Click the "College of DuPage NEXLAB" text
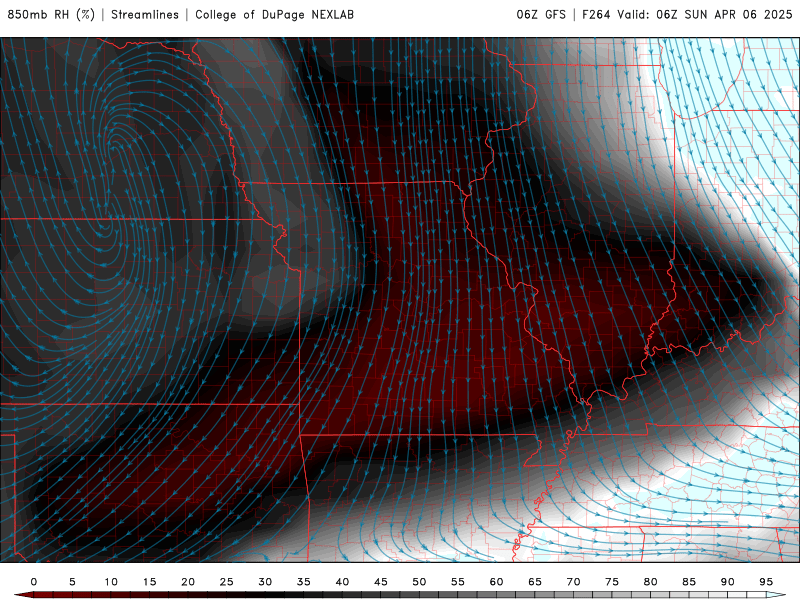The image size is (800, 600). (274, 14)
